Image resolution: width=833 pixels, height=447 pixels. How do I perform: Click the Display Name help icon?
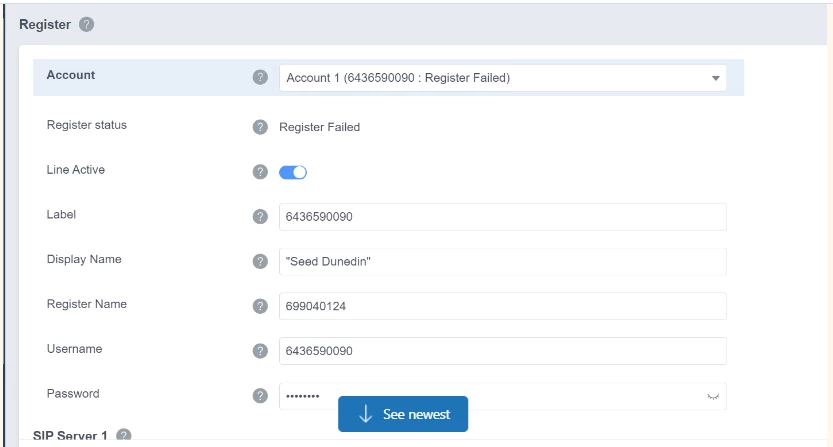tap(260, 262)
